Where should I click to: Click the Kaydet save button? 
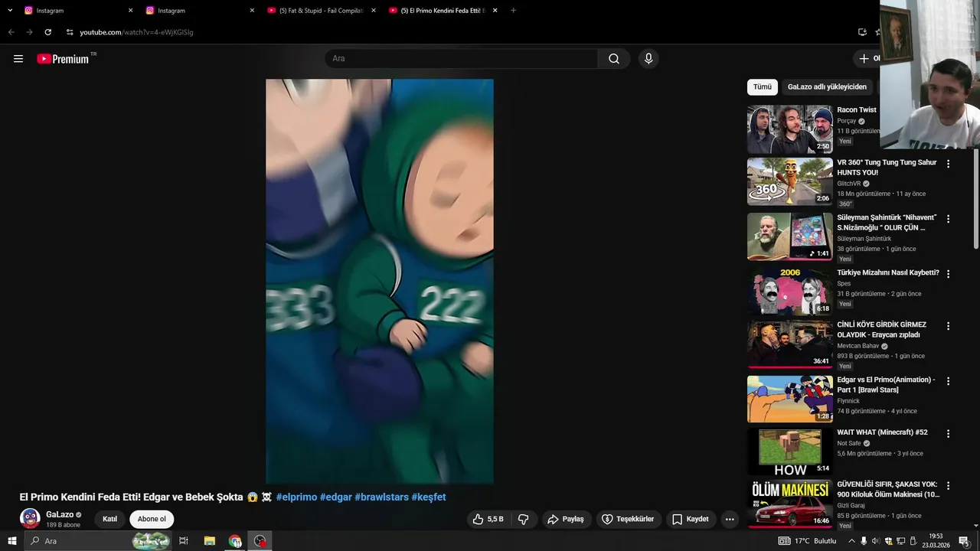pyautogui.click(x=691, y=519)
